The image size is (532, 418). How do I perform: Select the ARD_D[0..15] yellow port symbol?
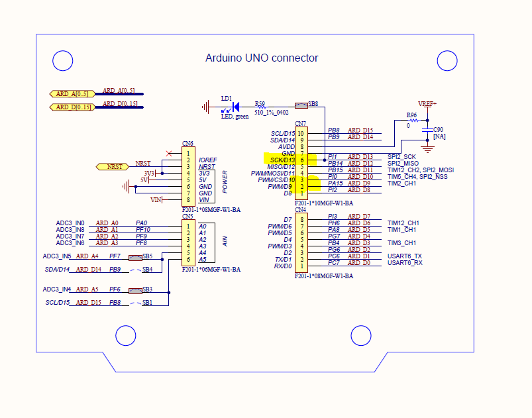(72, 107)
